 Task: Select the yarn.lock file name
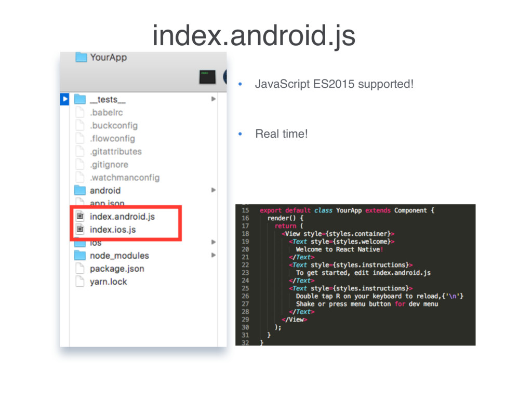(108, 282)
